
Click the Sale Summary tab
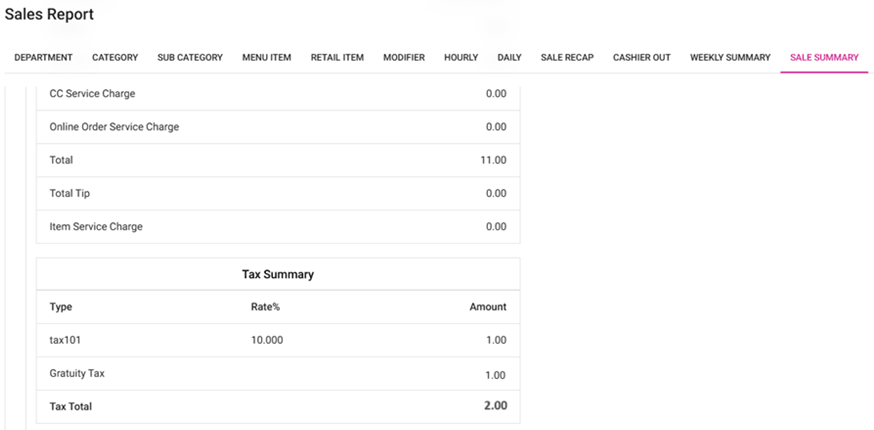(x=824, y=58)
